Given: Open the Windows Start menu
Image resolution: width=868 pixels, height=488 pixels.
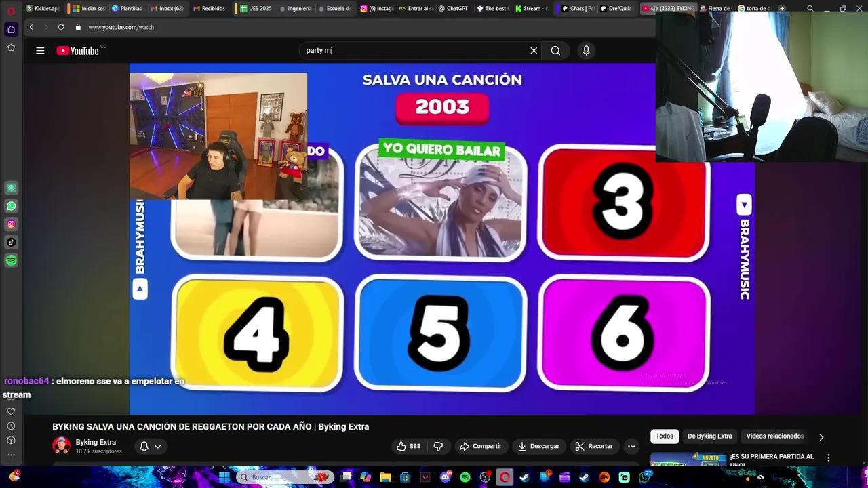Looking at the screenshot, I should (224, 477).
